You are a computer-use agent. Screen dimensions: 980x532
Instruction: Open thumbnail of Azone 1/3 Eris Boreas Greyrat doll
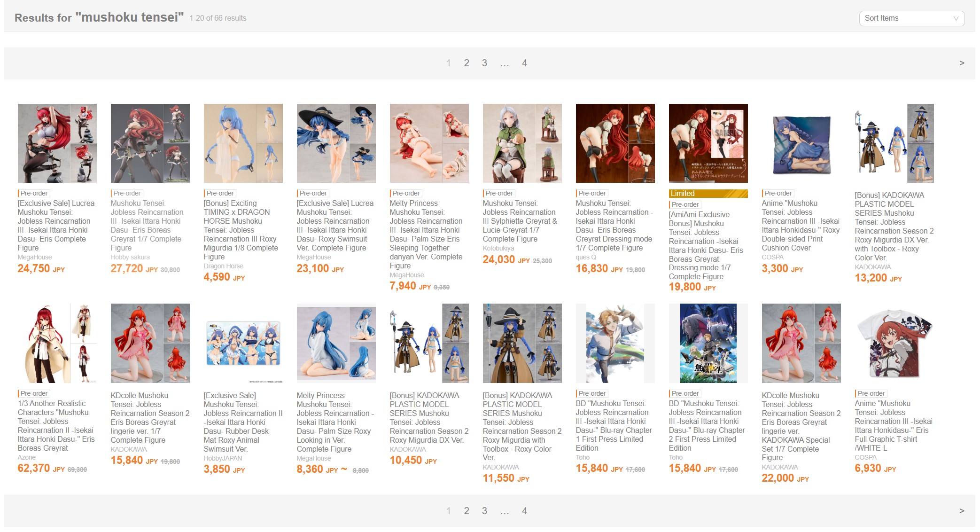(57, 343)
